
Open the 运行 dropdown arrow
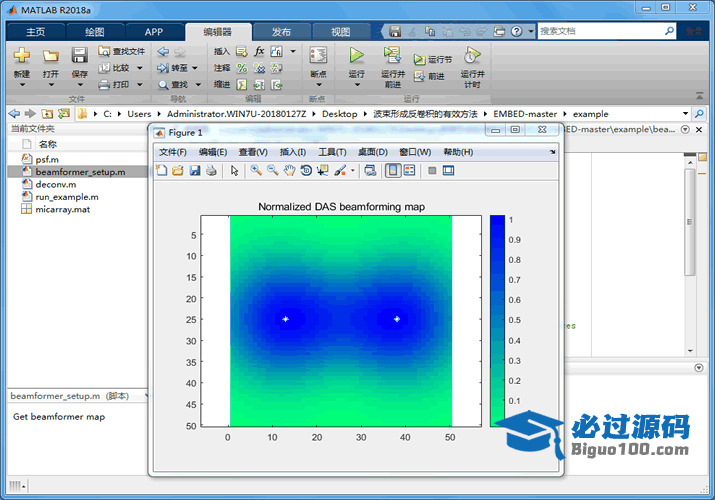(x=357, y=85)
